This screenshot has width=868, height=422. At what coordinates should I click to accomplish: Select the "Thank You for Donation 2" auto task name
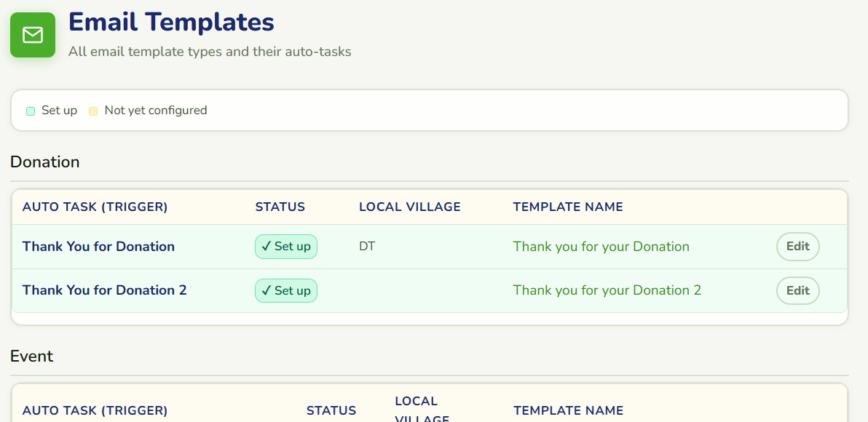point(105,290)
